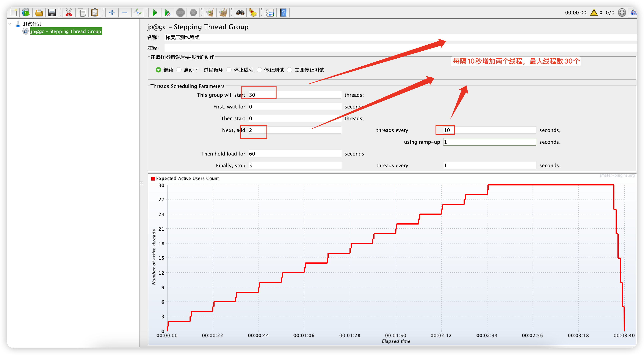This screenshot has width=644, height=355.
Task: Click the Start test green play icon
Action: [155, 13]
